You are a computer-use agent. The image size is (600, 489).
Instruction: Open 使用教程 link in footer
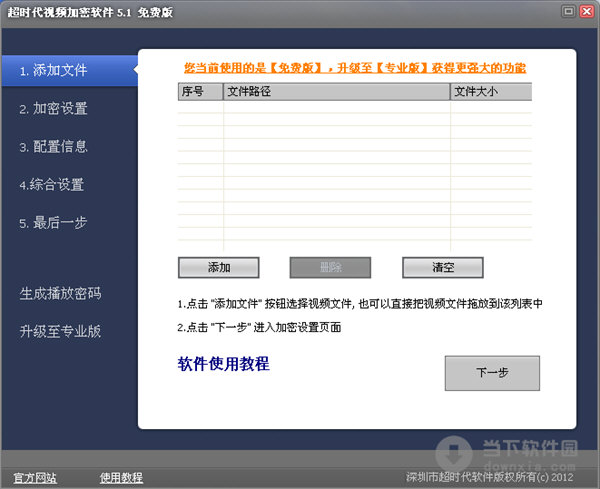(x=121, y=478)
